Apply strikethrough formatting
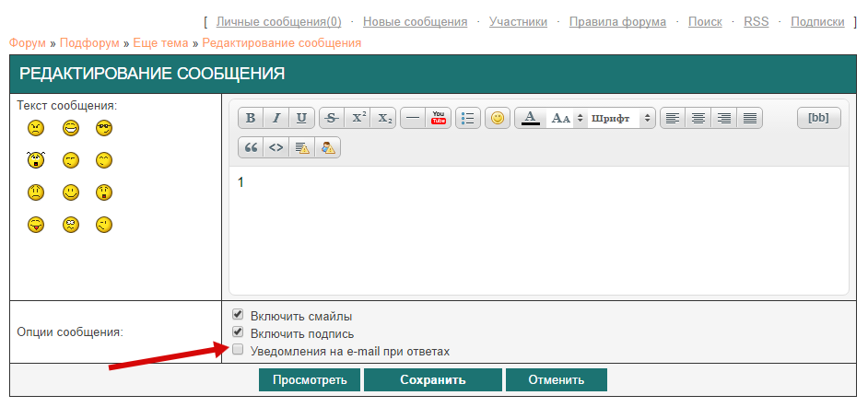868x407 pixels. tap(332, 119)
